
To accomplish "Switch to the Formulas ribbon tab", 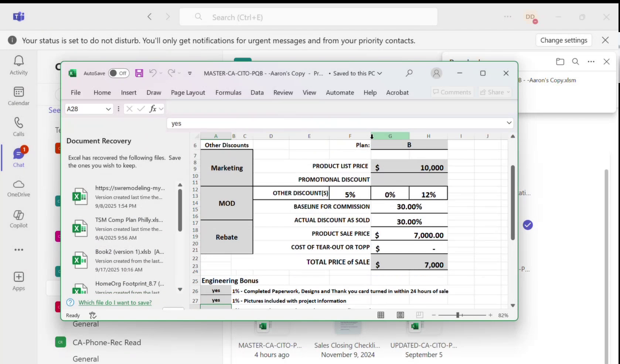I will (x=228, y=92).
